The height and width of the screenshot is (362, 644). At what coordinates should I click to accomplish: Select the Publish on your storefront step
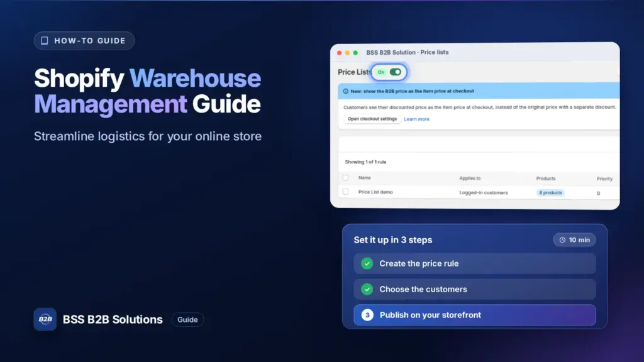click(x=475, y=315)
